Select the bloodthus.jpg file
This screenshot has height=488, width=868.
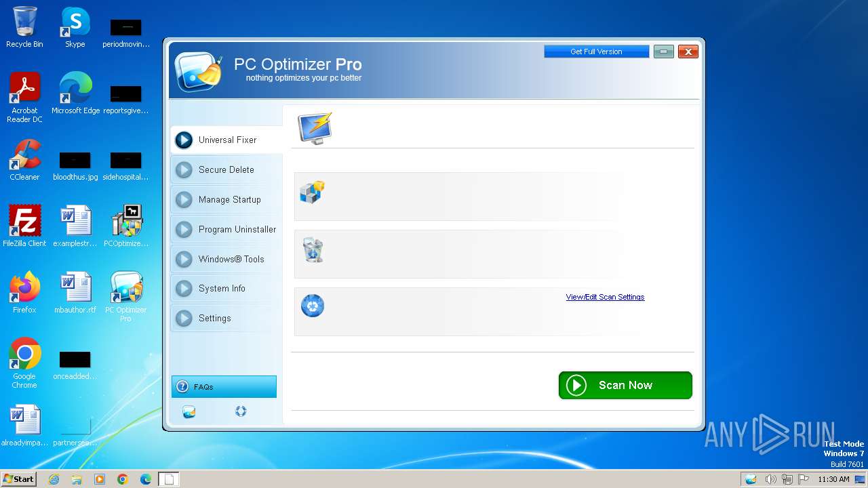(75, 165)
